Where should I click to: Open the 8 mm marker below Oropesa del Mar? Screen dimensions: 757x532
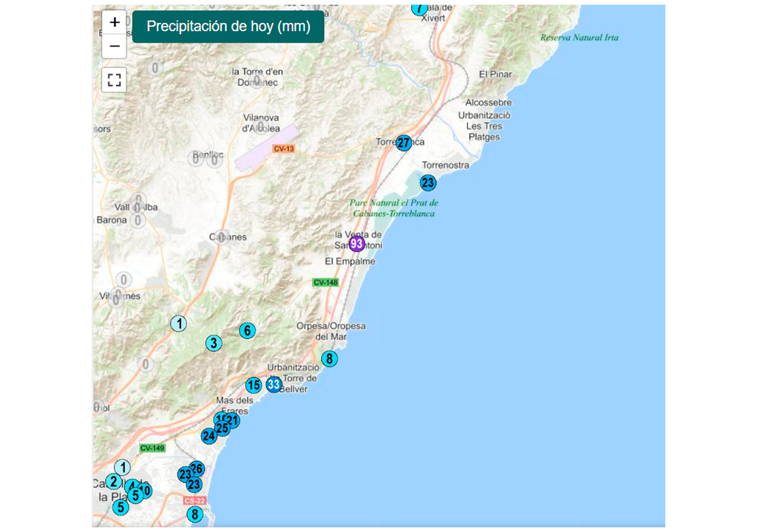click(329, 358)
